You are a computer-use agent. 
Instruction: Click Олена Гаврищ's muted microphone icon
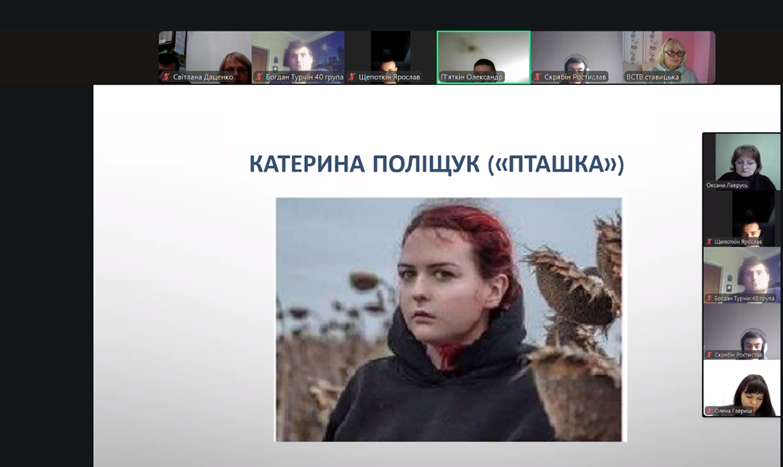pyautogui.click(x=710, y=411)
